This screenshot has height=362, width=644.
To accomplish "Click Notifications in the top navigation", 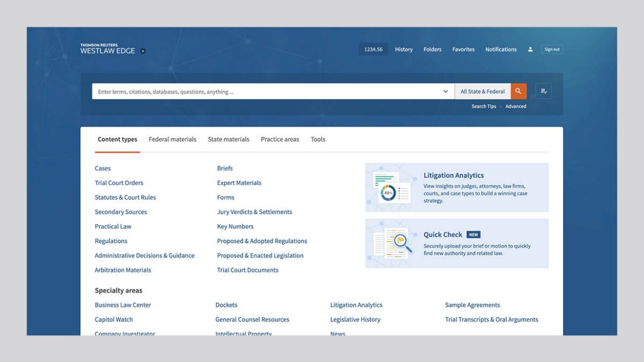I will pyautogui.click(x=501, y=49).
